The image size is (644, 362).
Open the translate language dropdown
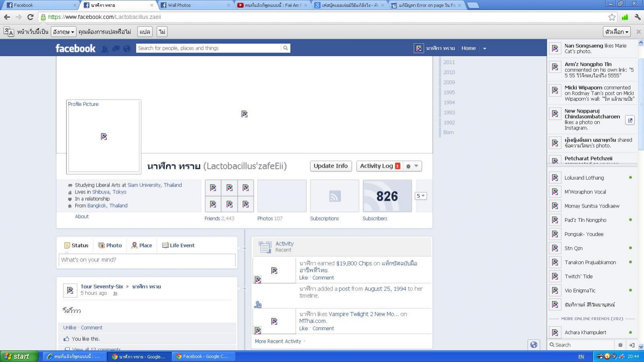coord(64,32)
